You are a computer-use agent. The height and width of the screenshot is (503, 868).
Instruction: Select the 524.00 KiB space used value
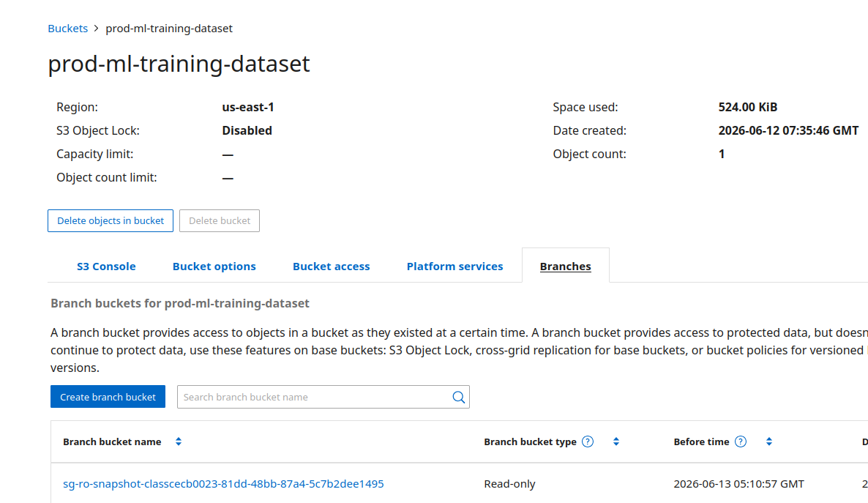point(748,107)
